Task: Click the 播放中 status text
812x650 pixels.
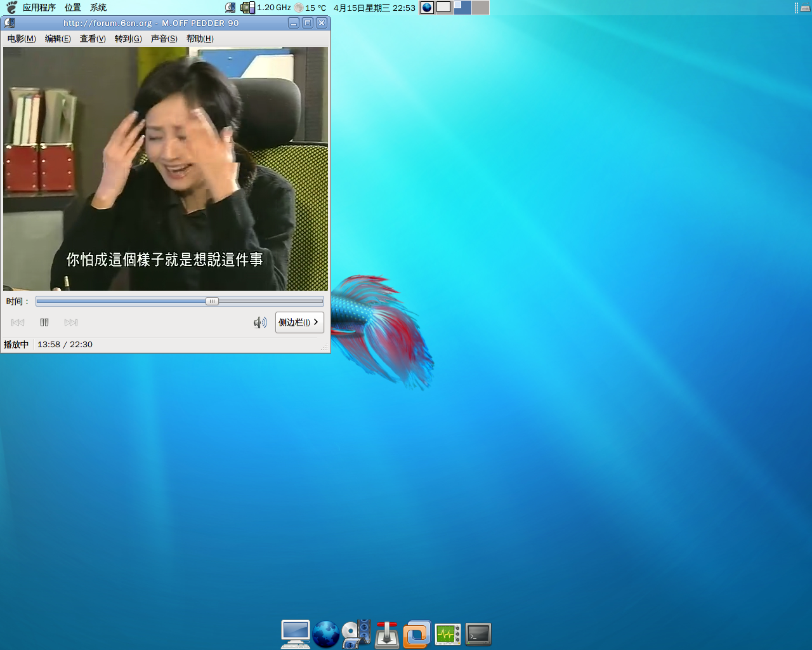Action: (16, 345)
